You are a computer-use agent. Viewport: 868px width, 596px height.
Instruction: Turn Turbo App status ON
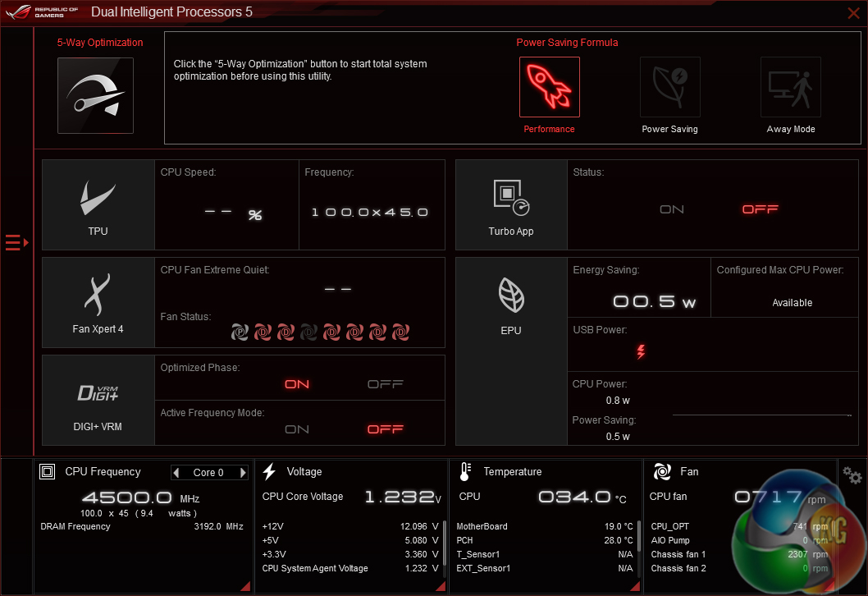click(672, 209)
